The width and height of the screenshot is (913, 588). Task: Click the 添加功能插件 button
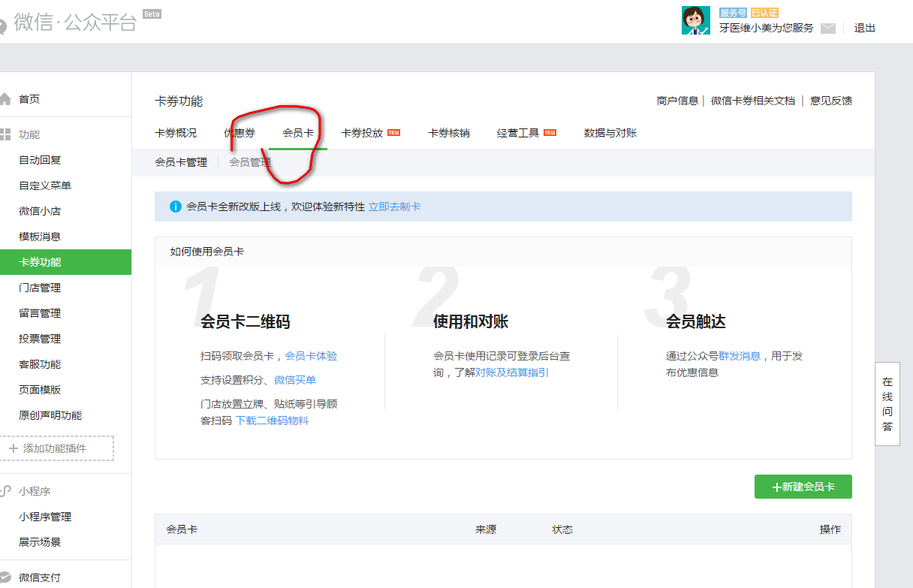(56, 448)
